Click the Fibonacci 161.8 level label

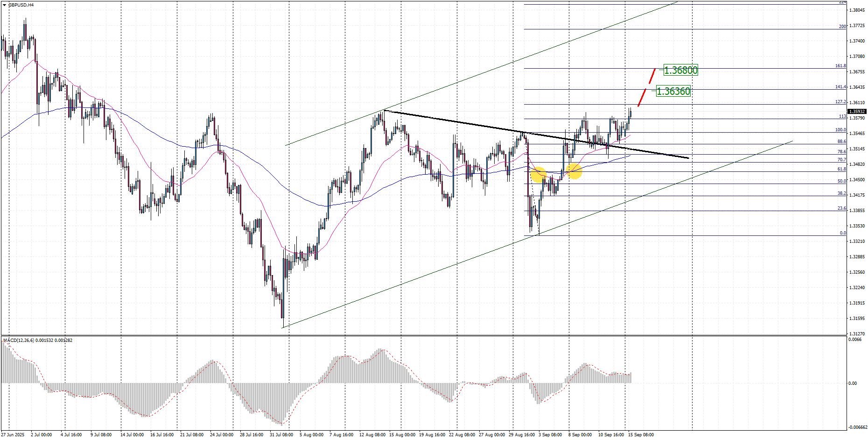[840, 66]
